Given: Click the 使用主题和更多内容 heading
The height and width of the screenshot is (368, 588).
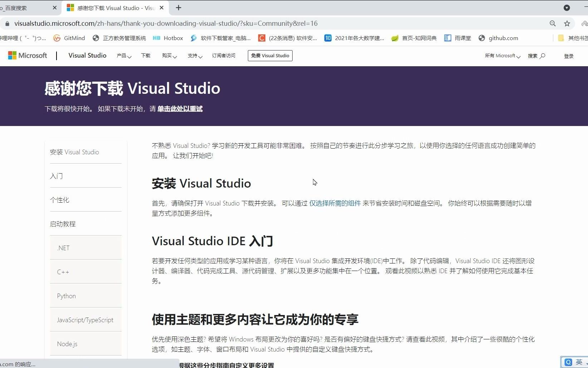Looking at the screenshot, I should point(255,319).
